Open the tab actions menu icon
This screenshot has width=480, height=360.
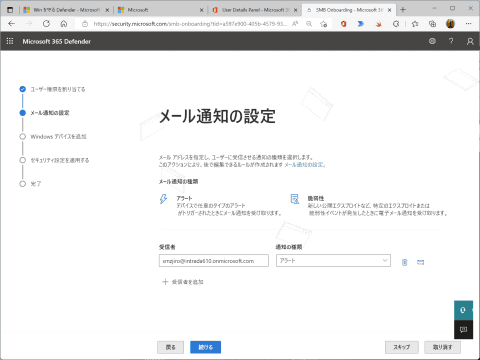click(10, 10)
